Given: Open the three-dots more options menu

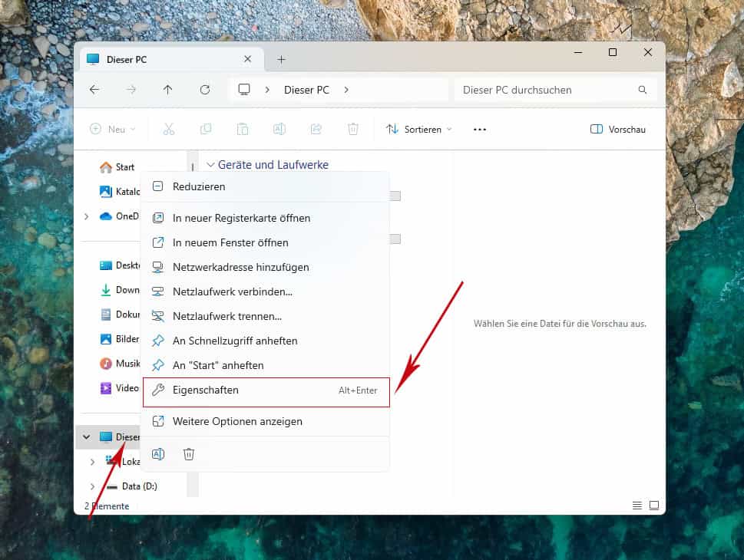Looking at the screenshot, I should pyautogui.click(x=480, y=130).
